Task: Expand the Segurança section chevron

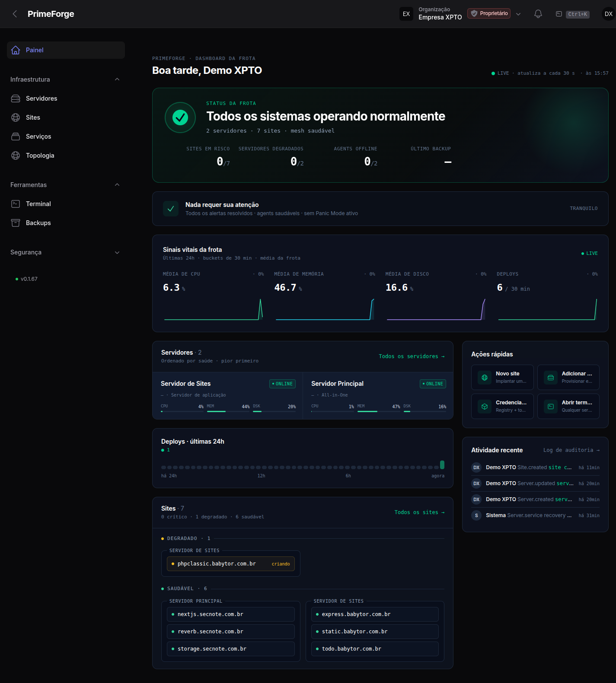Action: (x=117, y=252)
